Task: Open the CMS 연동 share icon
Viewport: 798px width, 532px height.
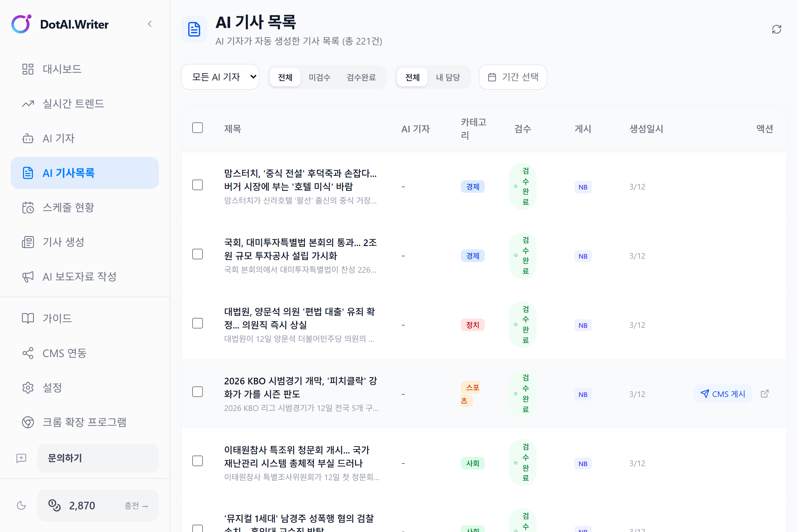Action: [28, 353]
